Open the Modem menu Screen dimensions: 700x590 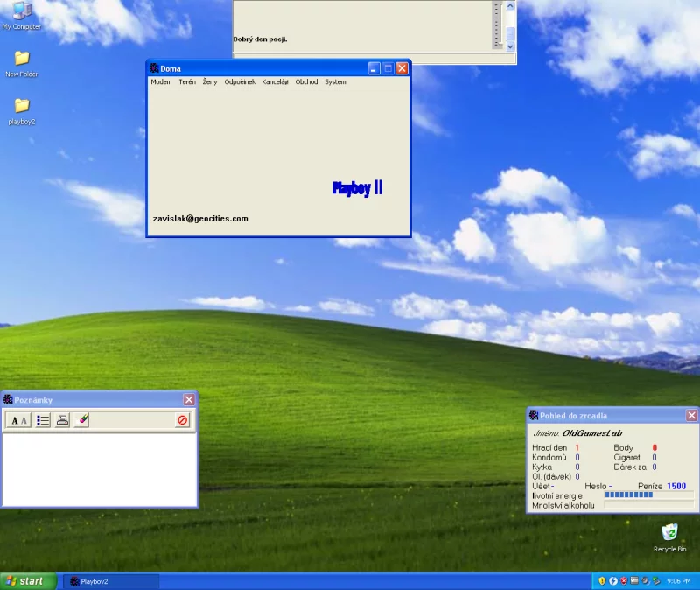[x=161, y=81]
